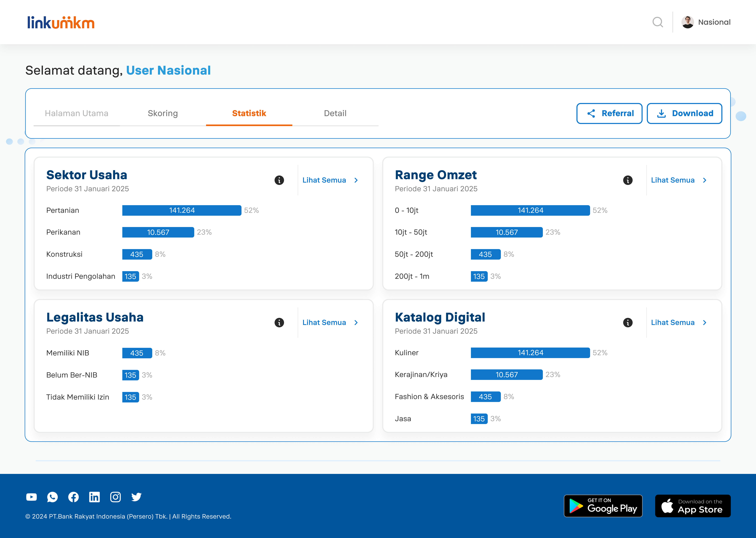Click the Industri Pengolahan 135 bar
The image size is (756, 538).
(x=130, y=276)
